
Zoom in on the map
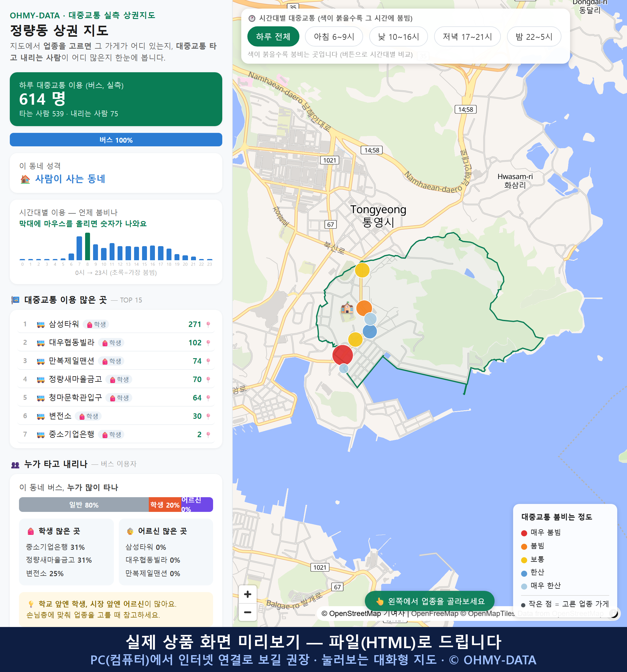[x=248, y=594]
